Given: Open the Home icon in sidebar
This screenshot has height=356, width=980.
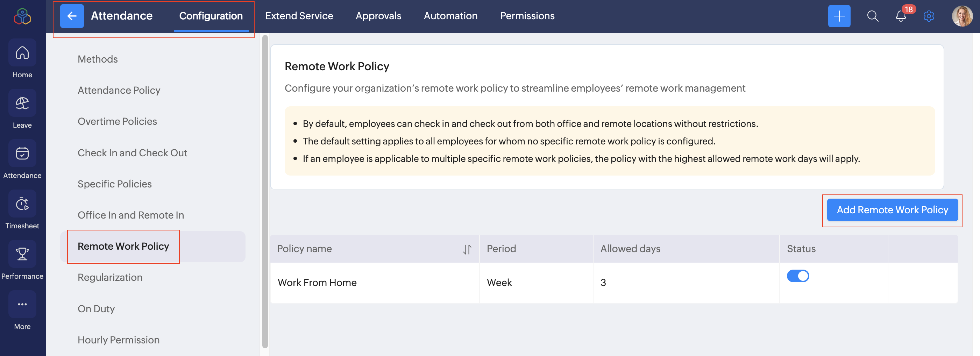Looking at the screenshot, I should [x=22, y=53].
